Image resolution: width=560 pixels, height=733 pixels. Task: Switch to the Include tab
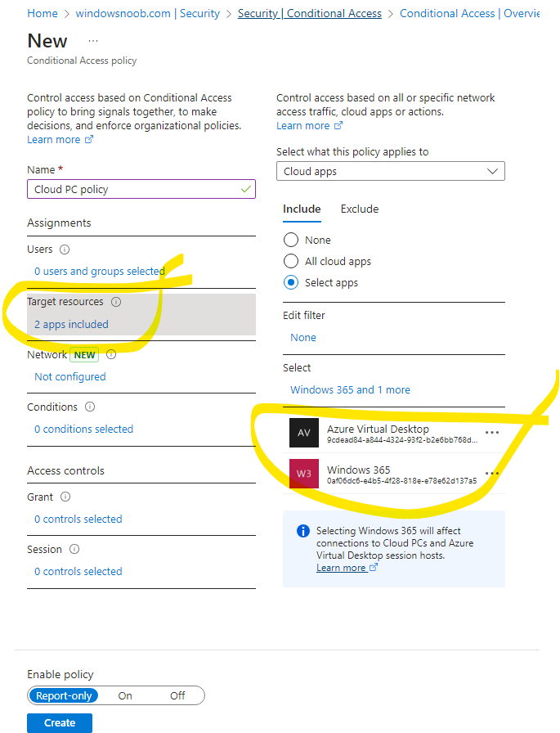pos(302,209)
